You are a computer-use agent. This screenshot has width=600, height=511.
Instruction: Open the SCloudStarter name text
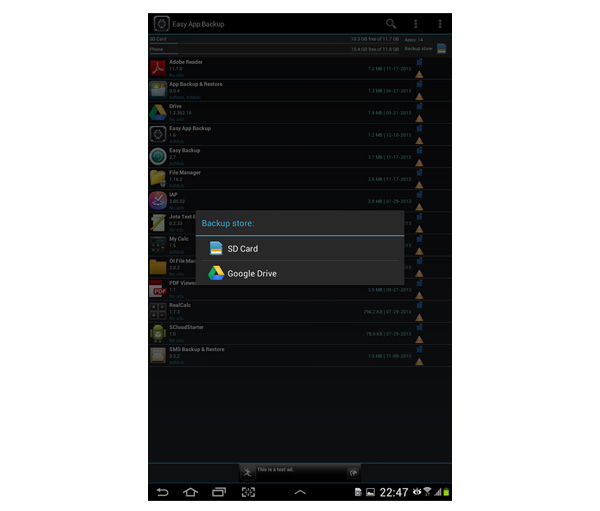[186, 327]
